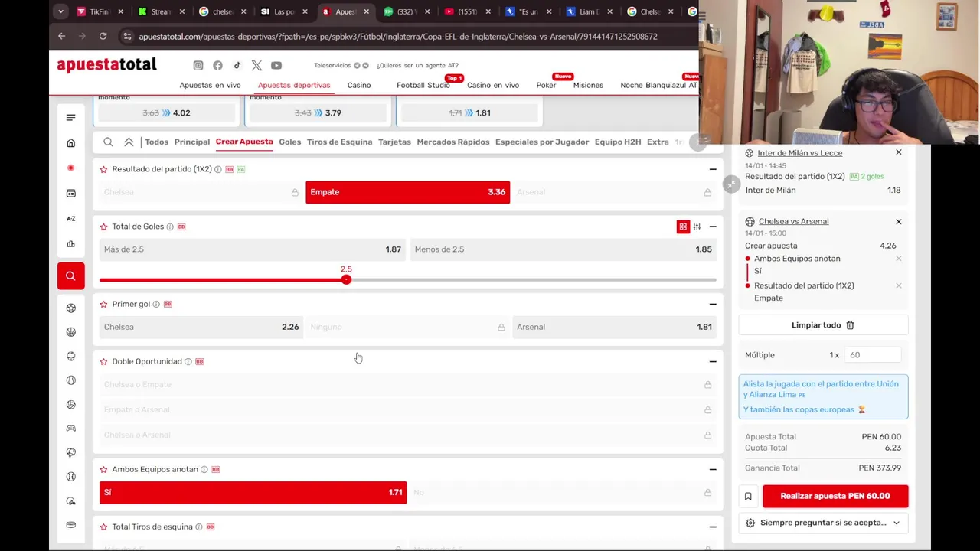Click the collapse arrows icon beside bet slip
This screenshot has width=980, height=551.
coord(732,184)
